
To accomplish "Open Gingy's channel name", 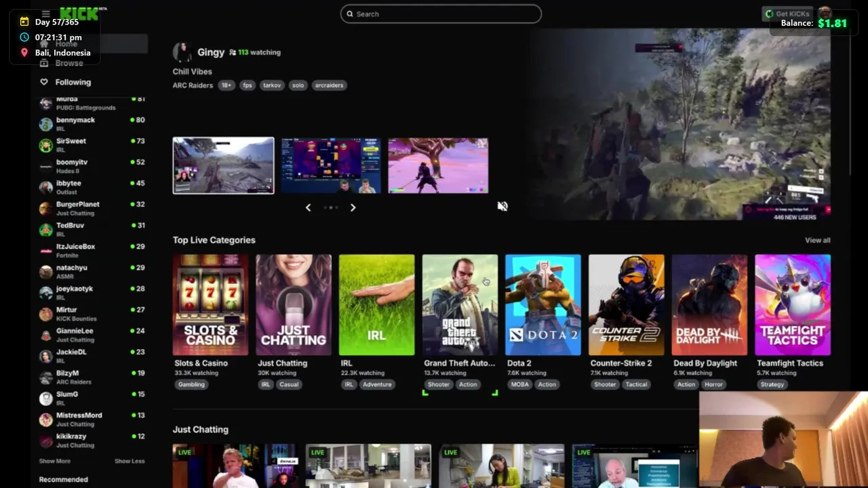I will 211,52.
